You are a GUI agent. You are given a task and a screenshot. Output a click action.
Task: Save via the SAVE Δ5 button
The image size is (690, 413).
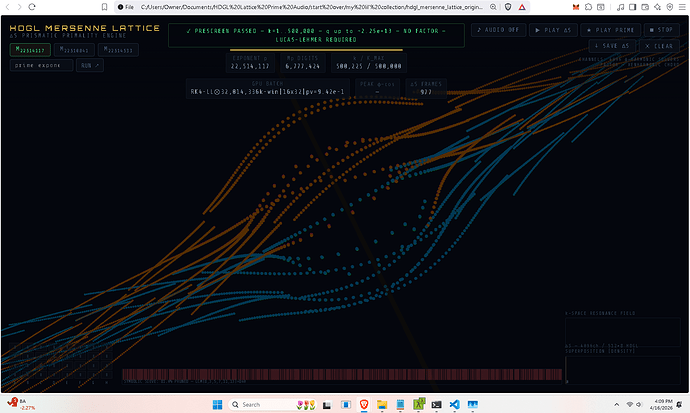pyautogui.click(x=612, y=46)
